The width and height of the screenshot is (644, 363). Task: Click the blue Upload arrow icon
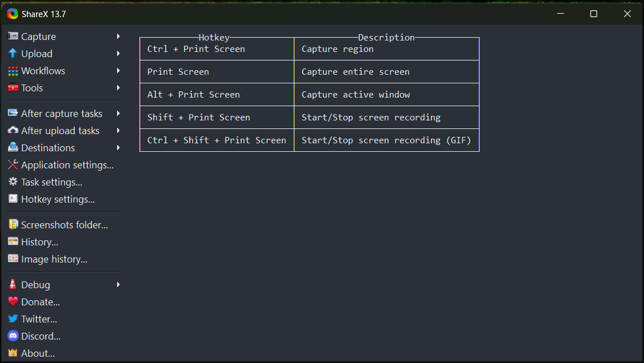13,53
